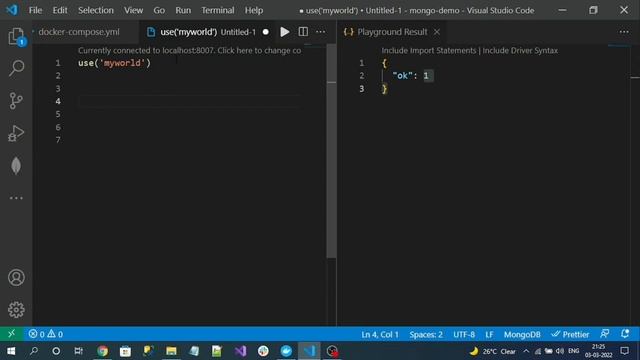Show additional views ellipsis in activity bar
The width and height of the screenshot is (640, 360).
[16, 198]
